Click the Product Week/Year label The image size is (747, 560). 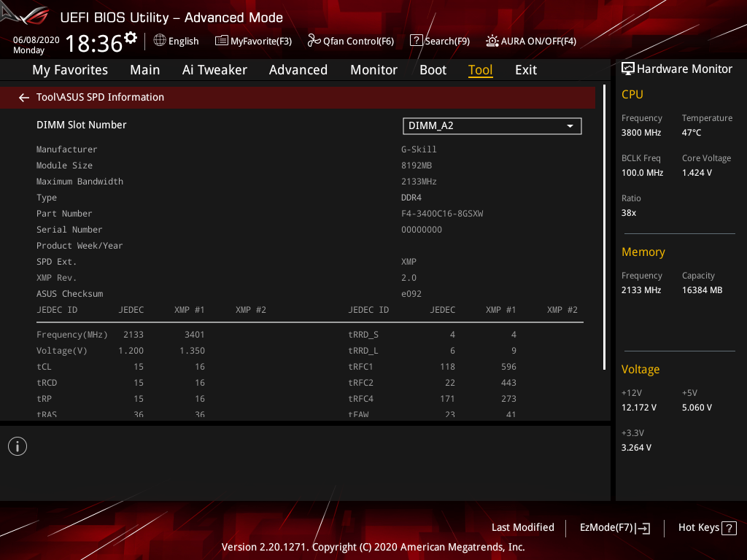80,246
